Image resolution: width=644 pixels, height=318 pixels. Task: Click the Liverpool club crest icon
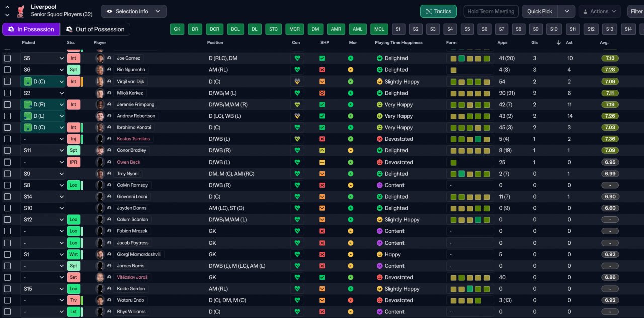21,11
